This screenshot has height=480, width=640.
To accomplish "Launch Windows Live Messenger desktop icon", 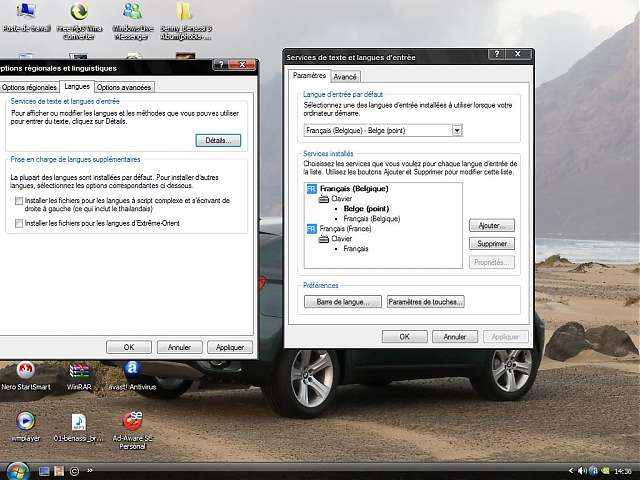I will 131,14.
